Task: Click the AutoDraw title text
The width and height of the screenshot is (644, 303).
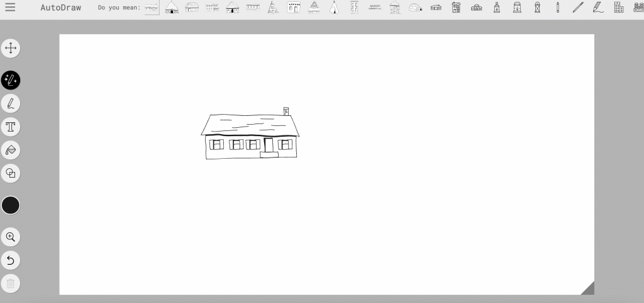Action: coord(60,8)
